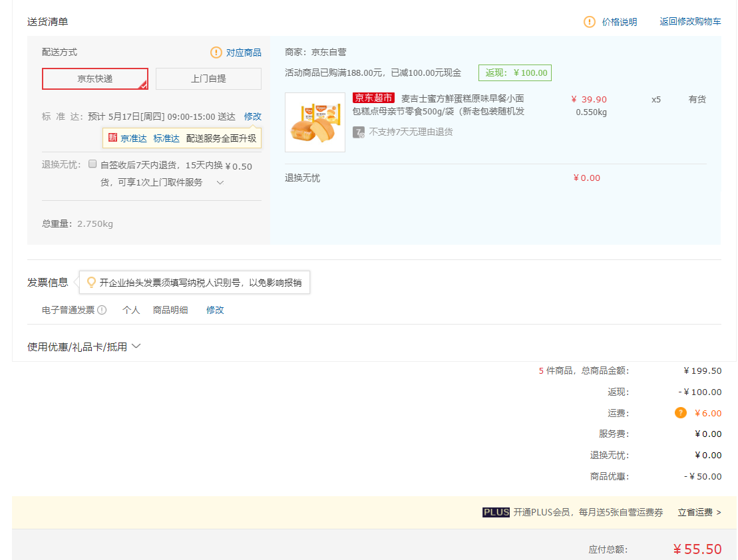Go back via 返回修改购物车 link
Screen dimensions: 738x560
690,22
